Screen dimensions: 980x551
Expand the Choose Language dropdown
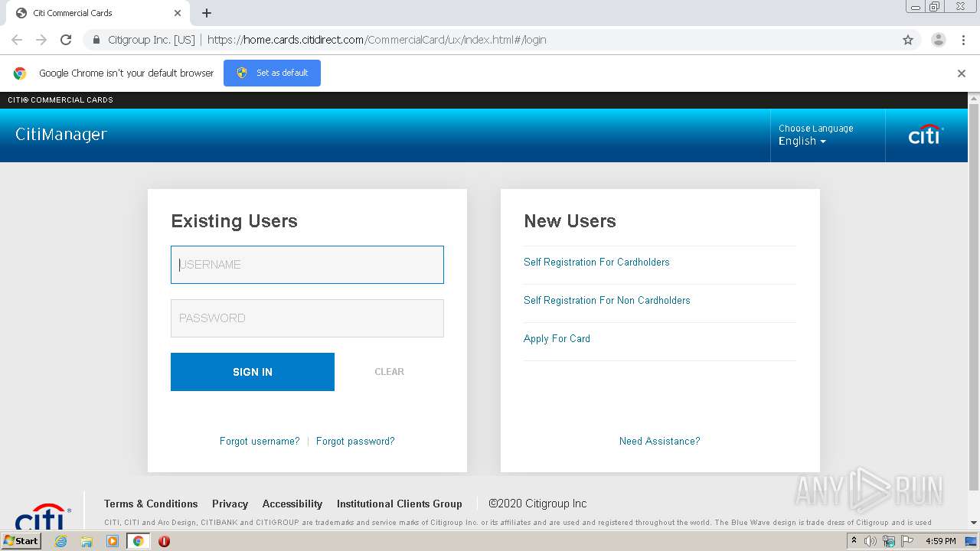802,142
